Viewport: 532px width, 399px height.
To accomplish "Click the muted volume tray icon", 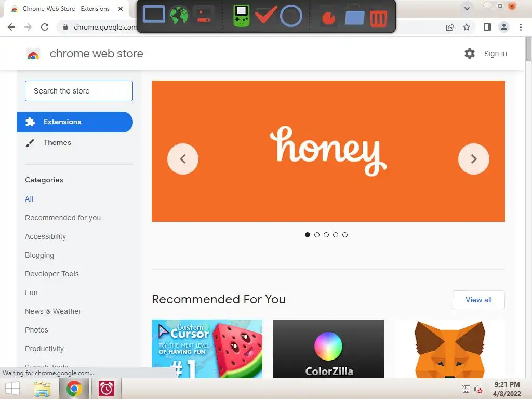I will (x=478, y=390).
